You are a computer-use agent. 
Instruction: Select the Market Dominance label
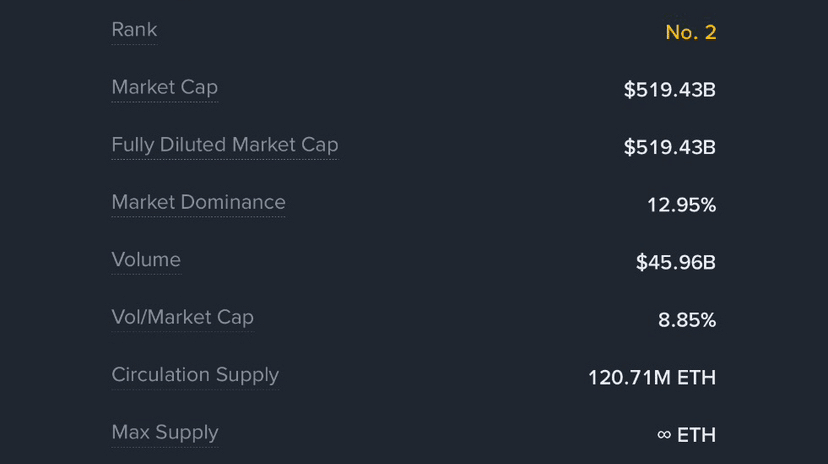point(198,203)
